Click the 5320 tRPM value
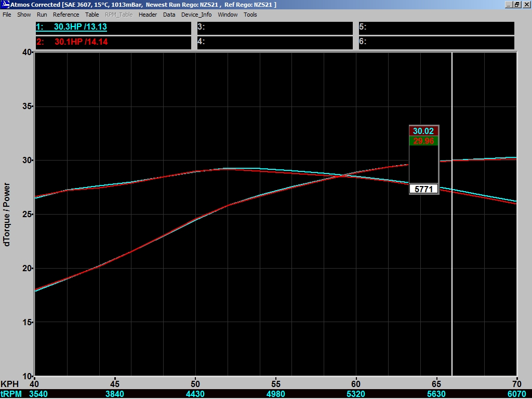This screenshot has width=532, height=399. (355, 394)
